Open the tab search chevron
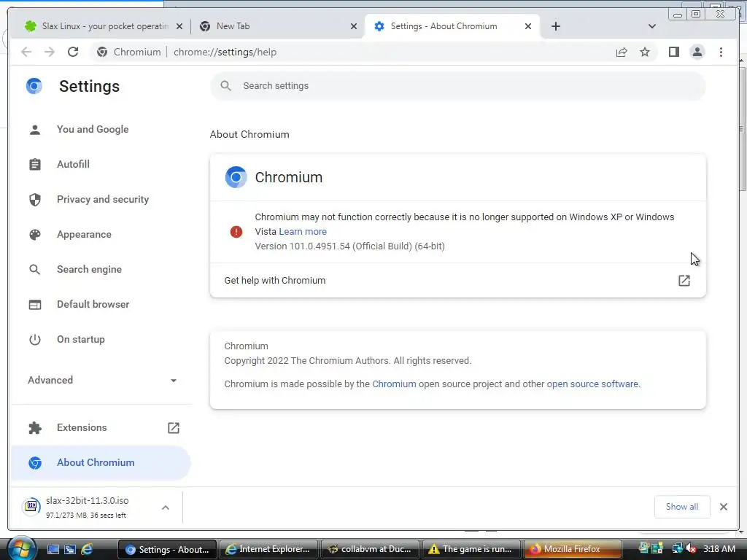This screenshot has height=560, width=747. coord(651,26)
